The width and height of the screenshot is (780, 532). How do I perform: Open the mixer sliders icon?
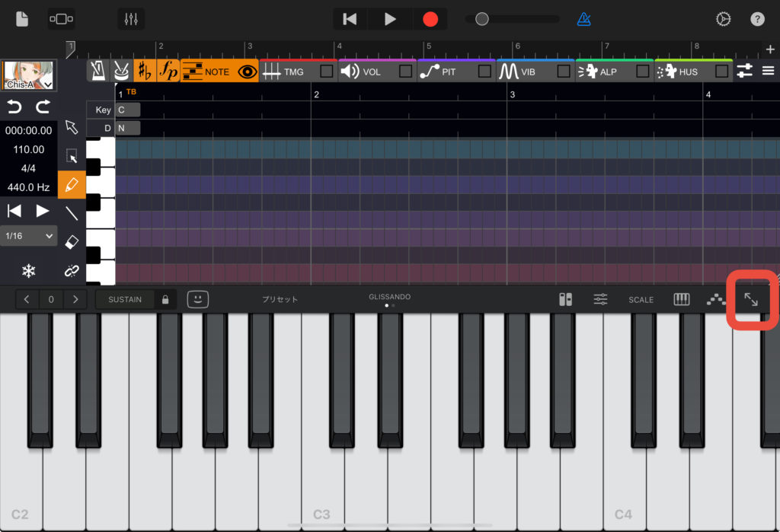(130, 19)
